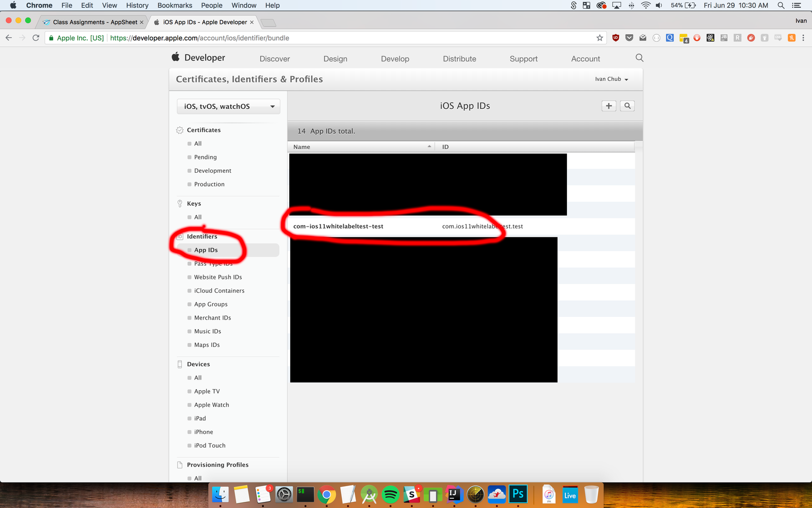This screenshot has height=508, width=812.
Task: Open the Wi-Fi status menu
Action: (646, 5)
